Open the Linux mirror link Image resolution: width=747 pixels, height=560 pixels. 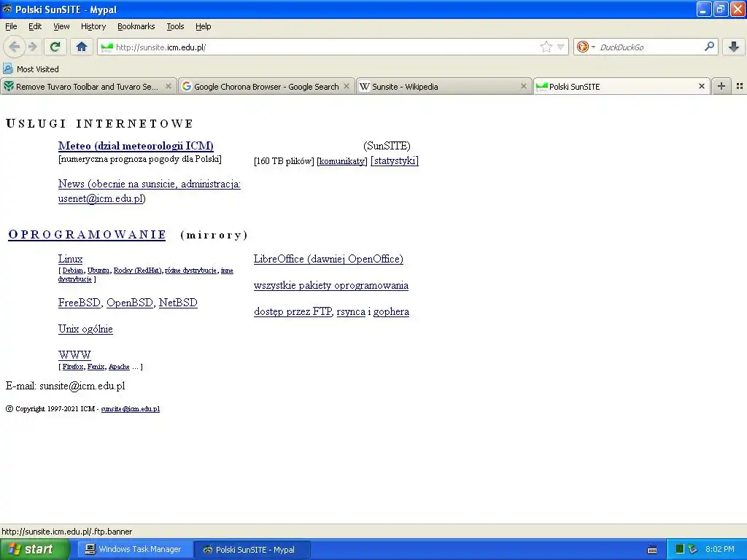coord(70,259)
